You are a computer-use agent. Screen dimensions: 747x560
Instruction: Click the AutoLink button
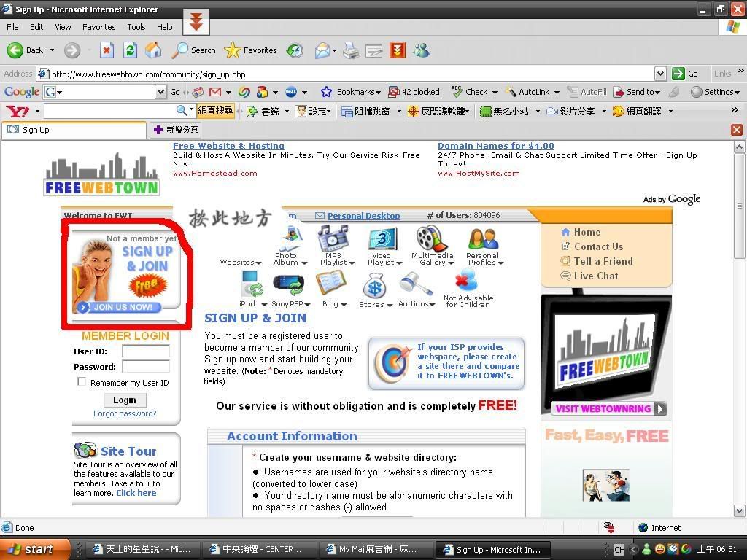528,92
